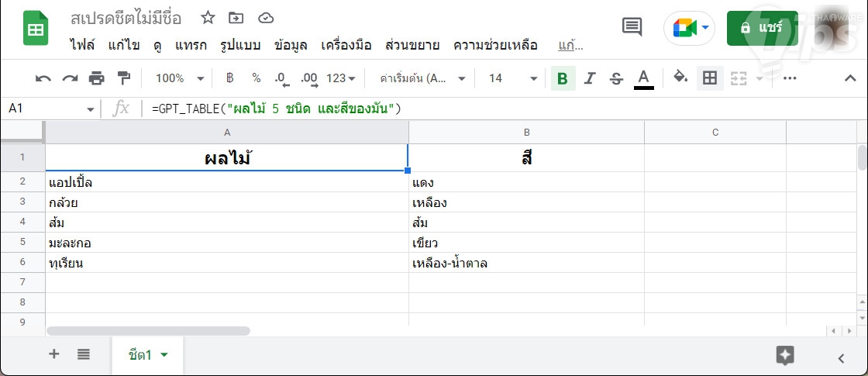Viewport: 868px width, 376px height.
Task: Select row 1 header
Action: pyautogui.click(x=22, y=158)
